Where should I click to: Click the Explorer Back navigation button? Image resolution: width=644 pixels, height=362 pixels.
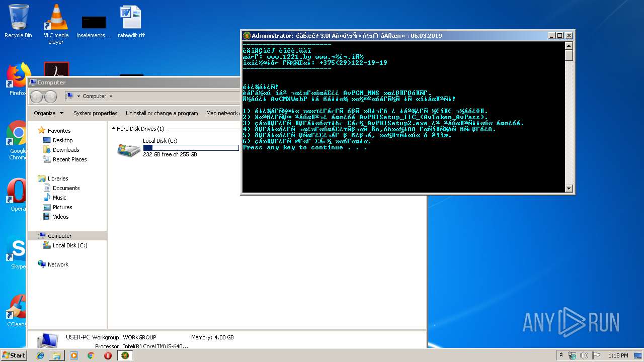pyautogui.click(x=37, y=96)
